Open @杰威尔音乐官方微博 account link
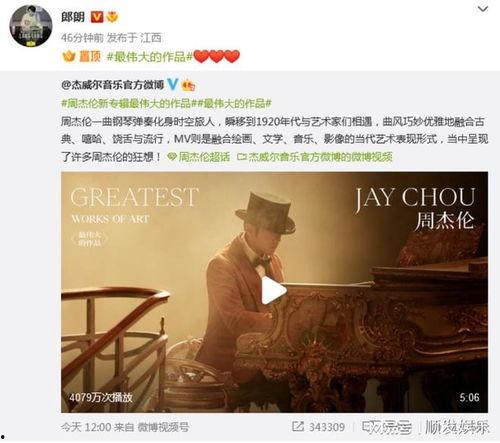The width and height of the screenshot is (500, 443). click(x=113, y=85)
